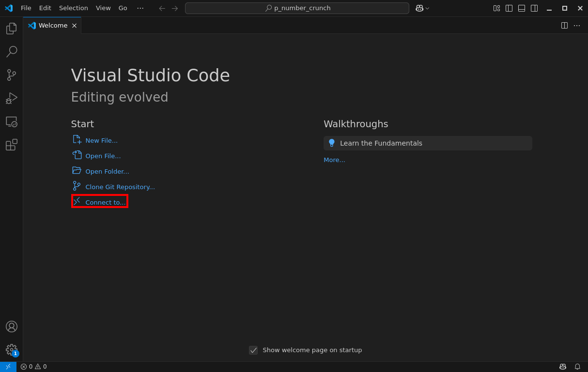Open the Remote Explorer view

coord(12,121)
